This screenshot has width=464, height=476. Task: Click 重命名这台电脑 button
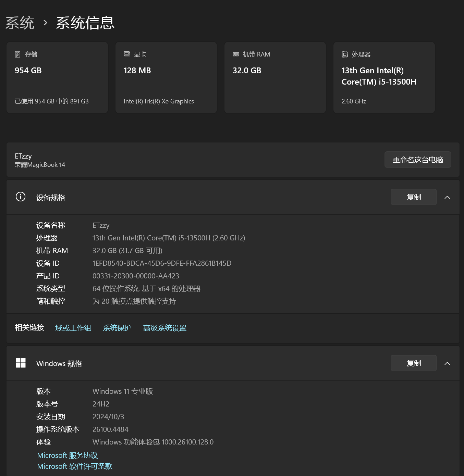[x=418, y=160]
